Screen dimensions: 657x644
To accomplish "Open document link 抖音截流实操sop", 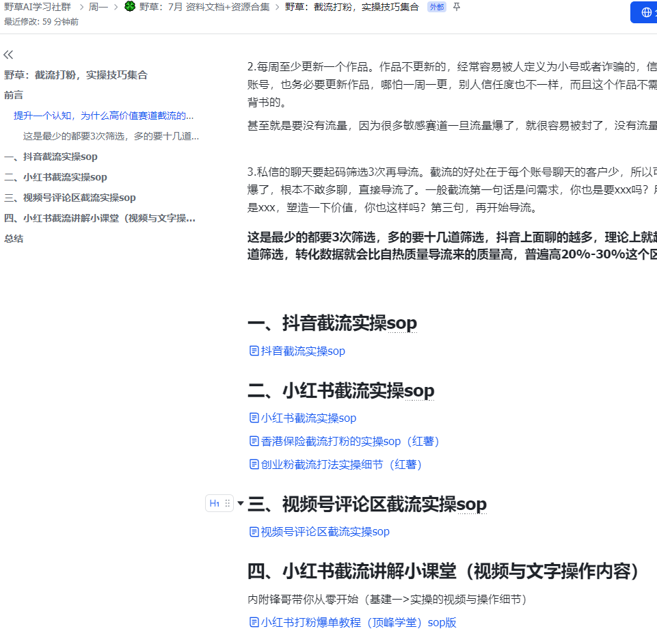I will point(303,351).
